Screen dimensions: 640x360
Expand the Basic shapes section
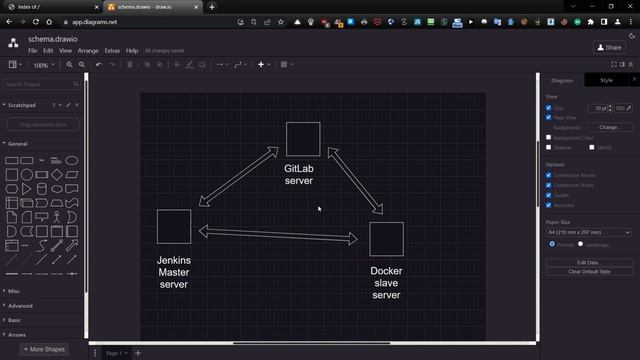[x=13, y=320]
